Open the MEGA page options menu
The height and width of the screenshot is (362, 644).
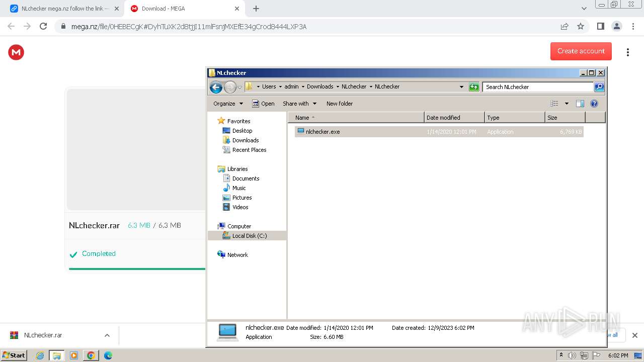point(627,52)
